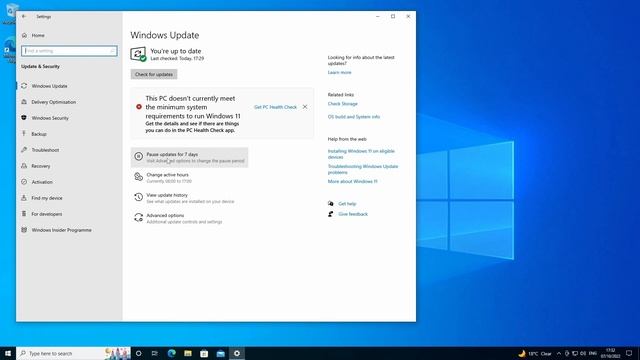
Task: Click the red error icon in Windows 11 notice
Action: click(x=139, y=107)
